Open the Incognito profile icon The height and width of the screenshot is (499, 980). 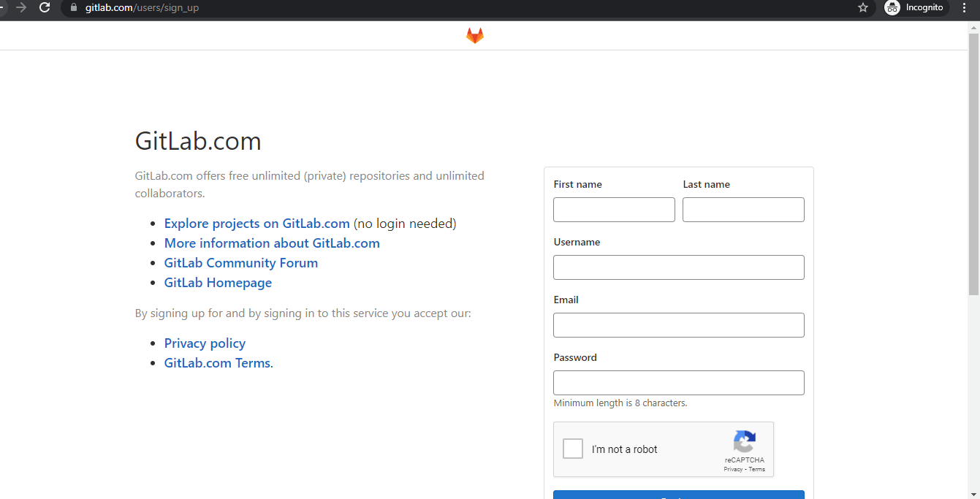[892, 8]
